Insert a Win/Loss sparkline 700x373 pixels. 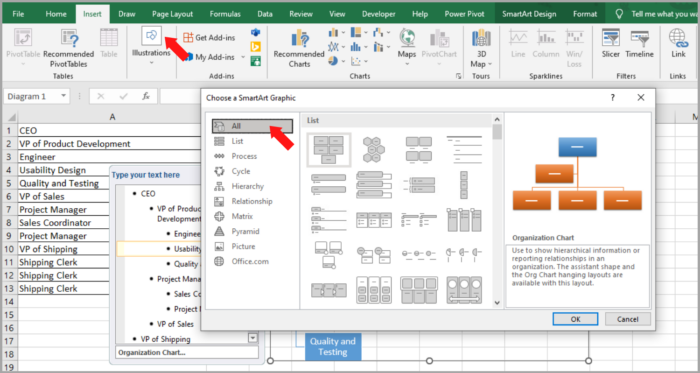click(x=574, y=37)
